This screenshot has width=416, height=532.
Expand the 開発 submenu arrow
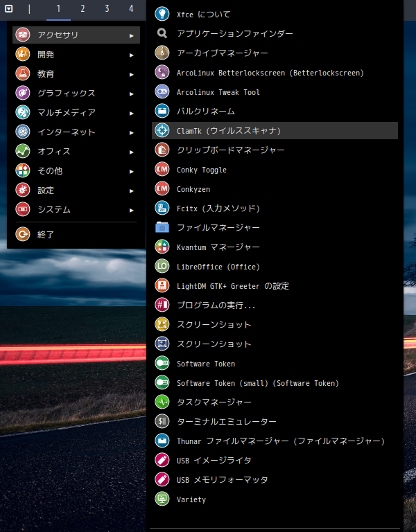(132, 55)
